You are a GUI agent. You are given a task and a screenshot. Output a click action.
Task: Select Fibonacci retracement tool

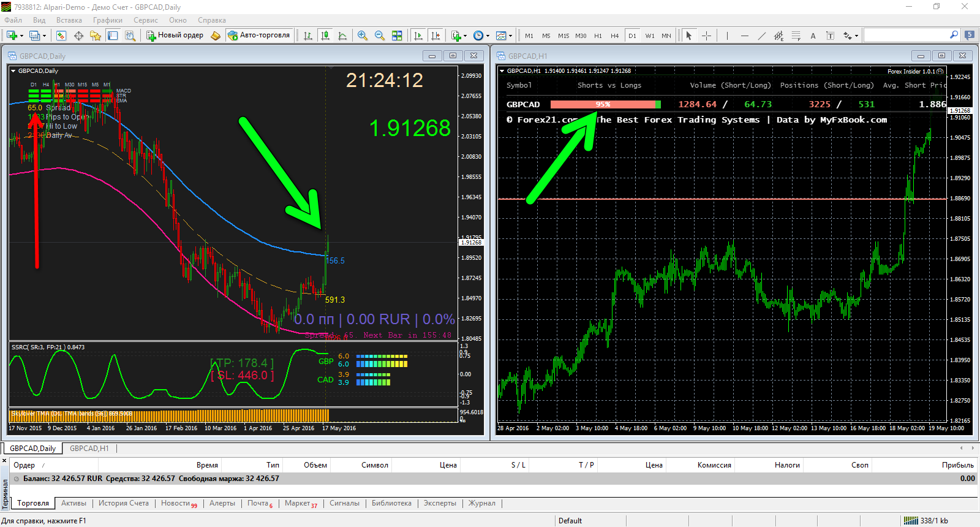(x=796, y=36)
